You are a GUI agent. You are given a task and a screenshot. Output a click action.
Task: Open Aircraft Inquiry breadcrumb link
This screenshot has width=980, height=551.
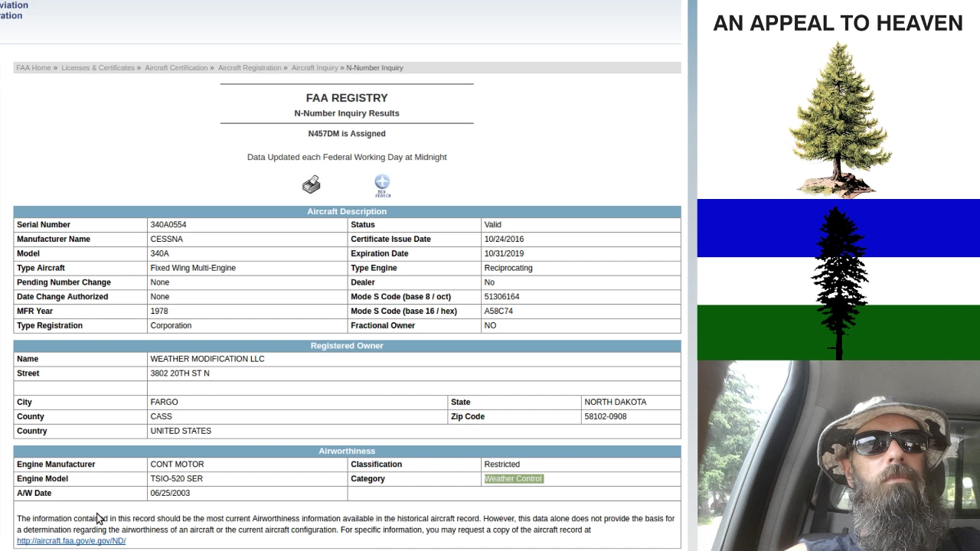click(315, 68)
